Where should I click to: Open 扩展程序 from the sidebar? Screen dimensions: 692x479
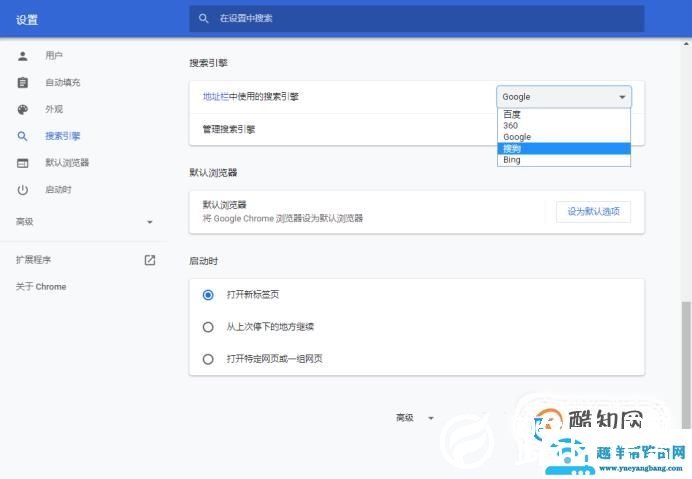point(34,260)
